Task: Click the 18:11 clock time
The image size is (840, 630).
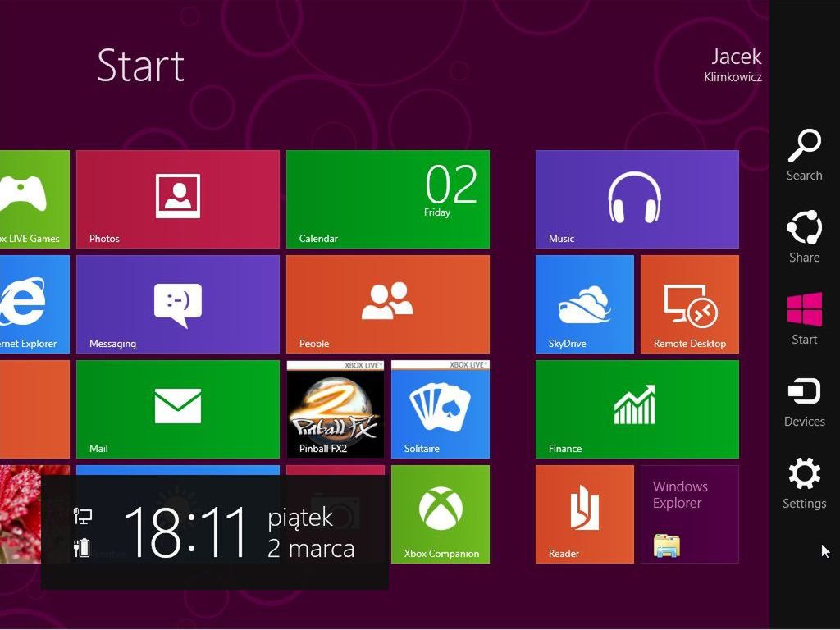Action: coord(185,532)
